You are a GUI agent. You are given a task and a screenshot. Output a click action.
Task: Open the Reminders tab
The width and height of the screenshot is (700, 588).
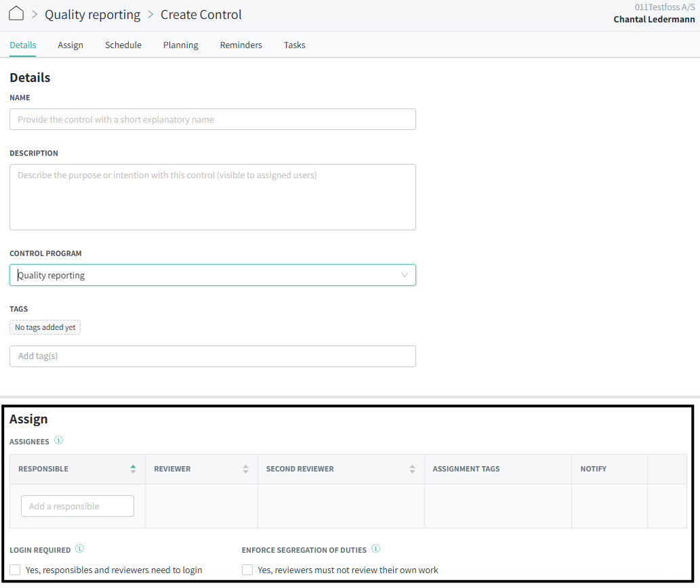(x=241, y=45)
